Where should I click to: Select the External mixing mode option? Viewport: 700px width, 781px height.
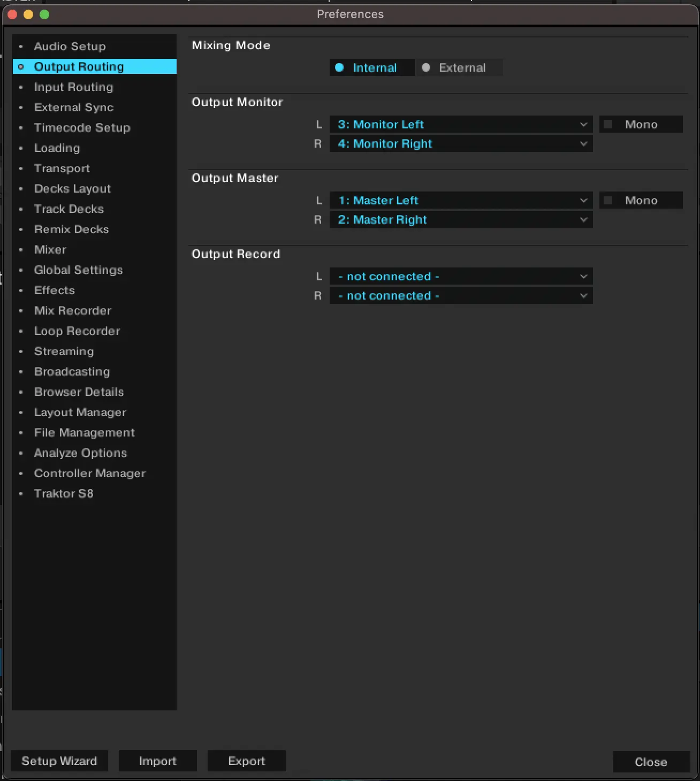tap(426, 68)
